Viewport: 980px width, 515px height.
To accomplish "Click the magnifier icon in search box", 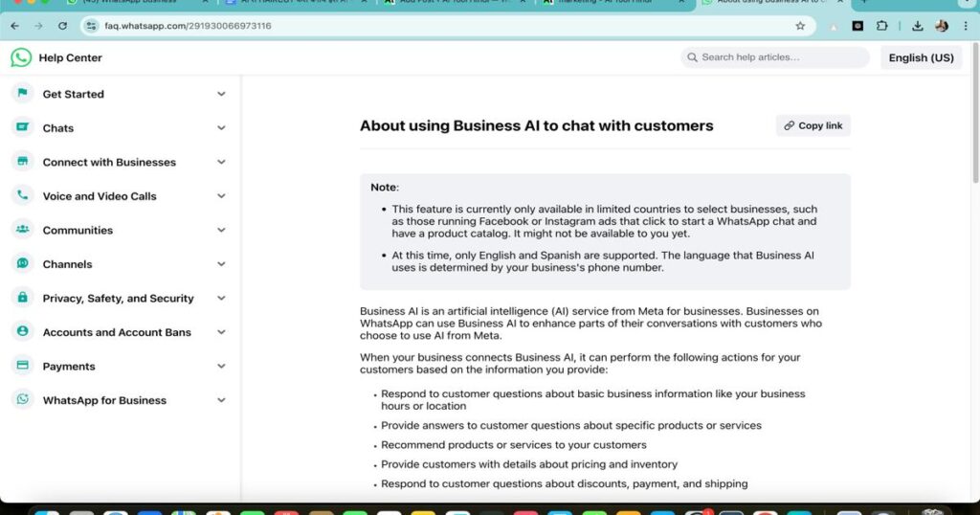I will 692,57.
